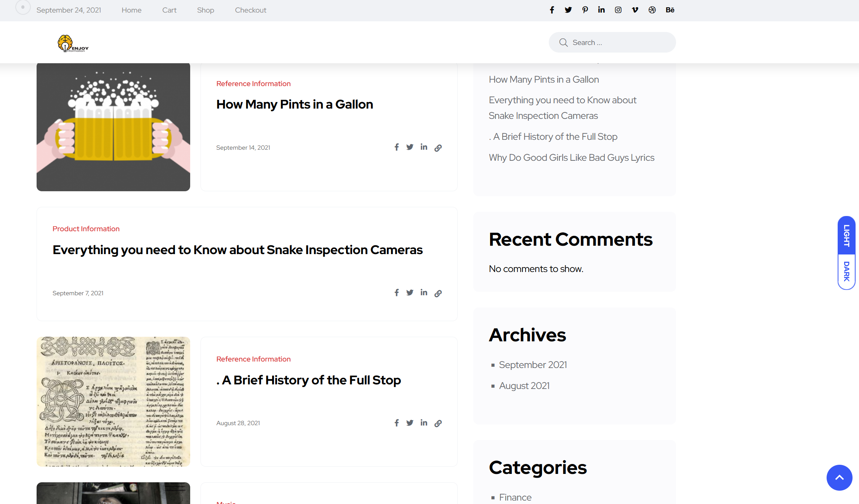Switch to LIGHT mode
This screenshot has height=504, width=859.
pos(846,235)
